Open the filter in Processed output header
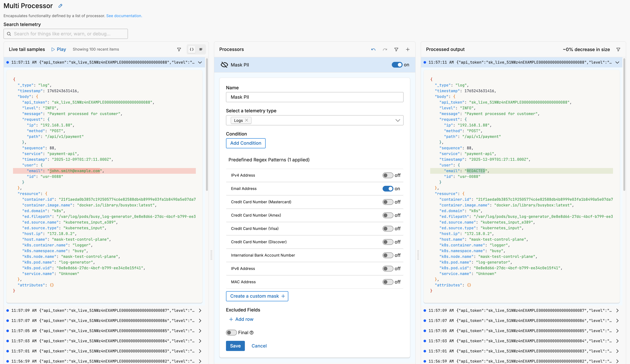This screenshot has width=630, height=364. point(618,50)
